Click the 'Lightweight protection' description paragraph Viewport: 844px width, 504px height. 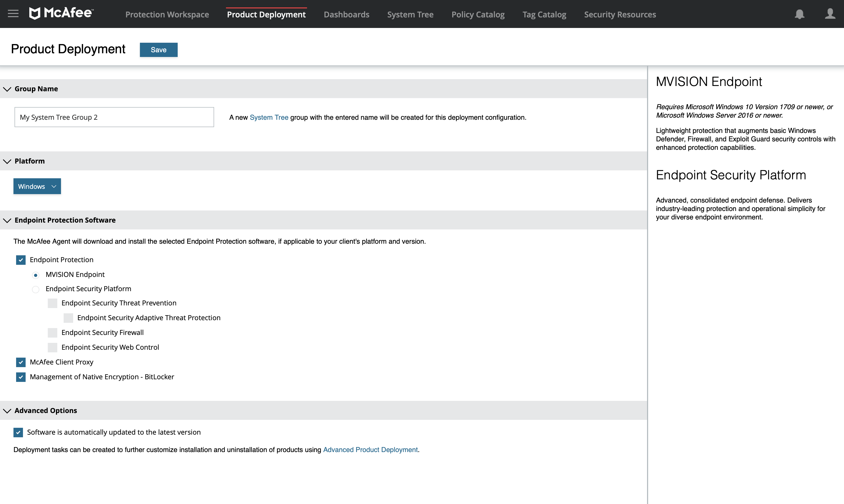point(746,139)
